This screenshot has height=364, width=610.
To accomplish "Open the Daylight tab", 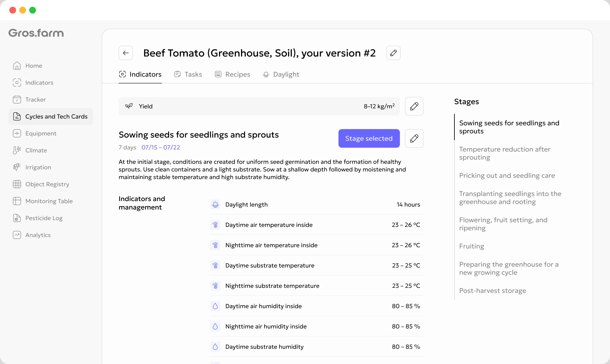I will tap(281, 74).
